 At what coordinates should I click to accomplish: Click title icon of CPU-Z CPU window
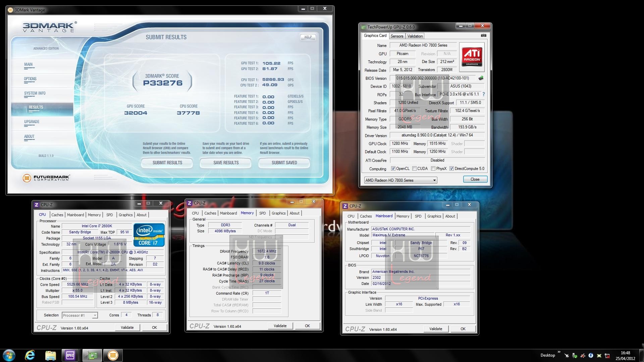click(x=37, y=204)
